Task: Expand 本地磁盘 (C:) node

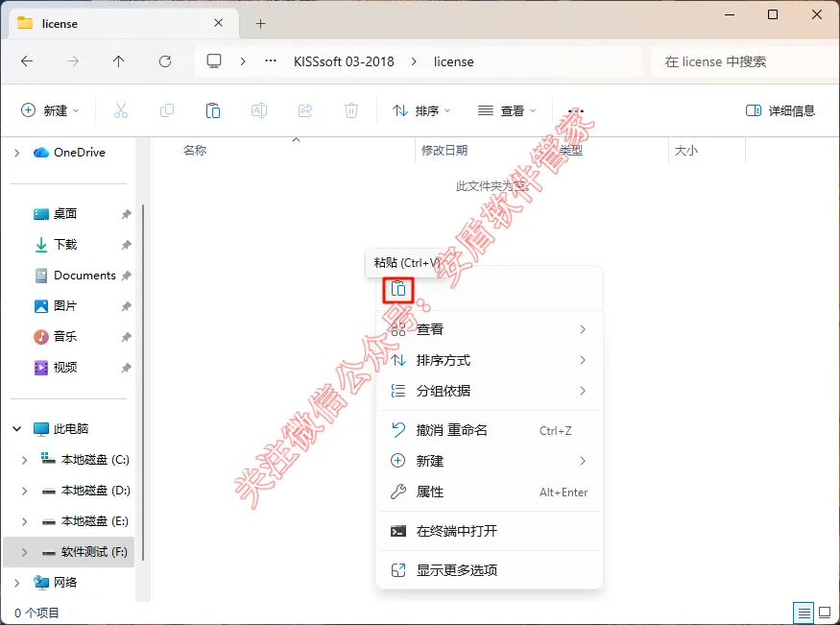Action: click(x=24, y=460)
